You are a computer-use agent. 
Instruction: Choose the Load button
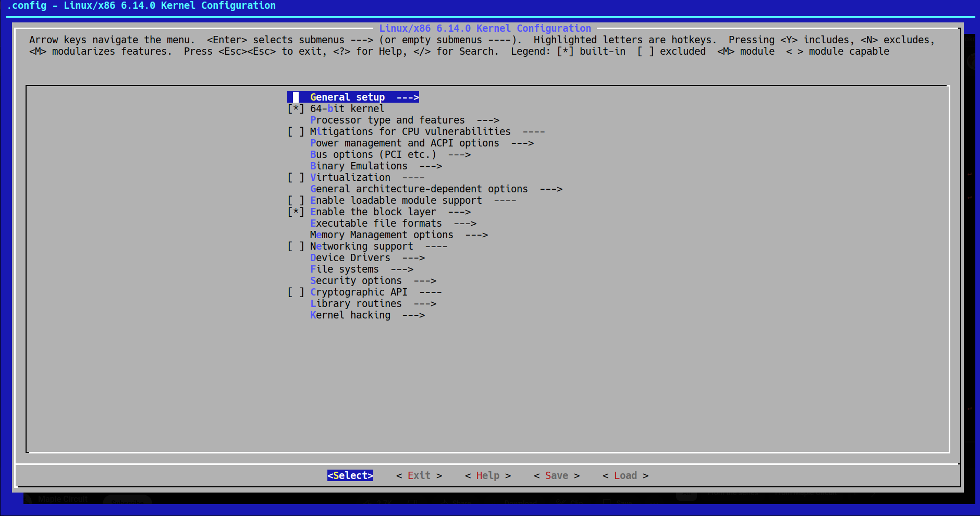pyautogui.click(x=626, y=475)
